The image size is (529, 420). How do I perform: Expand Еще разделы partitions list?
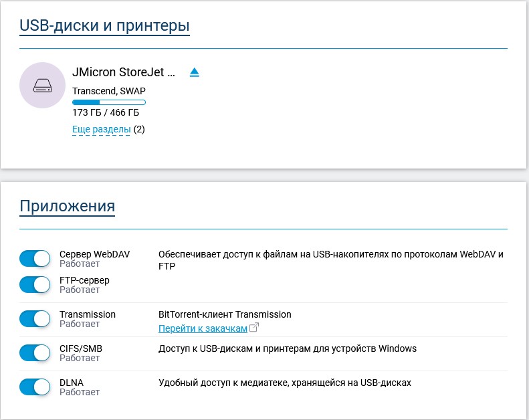tap(102, 130)
